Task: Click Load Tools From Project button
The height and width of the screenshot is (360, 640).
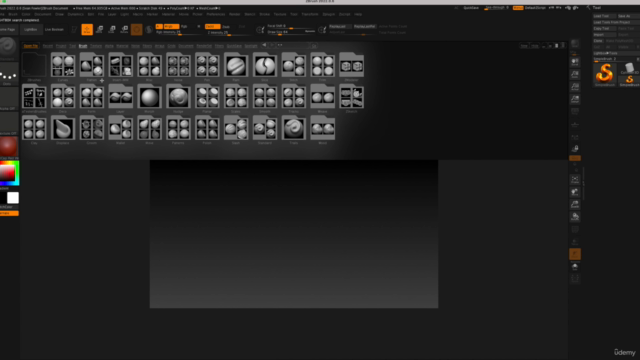Action: pyautogui.click(x=616, y=22)
